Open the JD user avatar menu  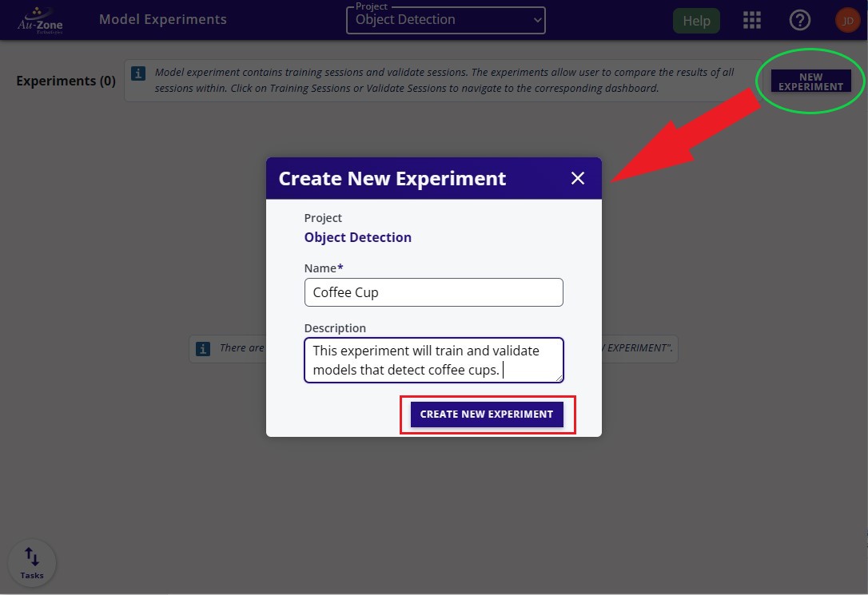pos(847,21)
